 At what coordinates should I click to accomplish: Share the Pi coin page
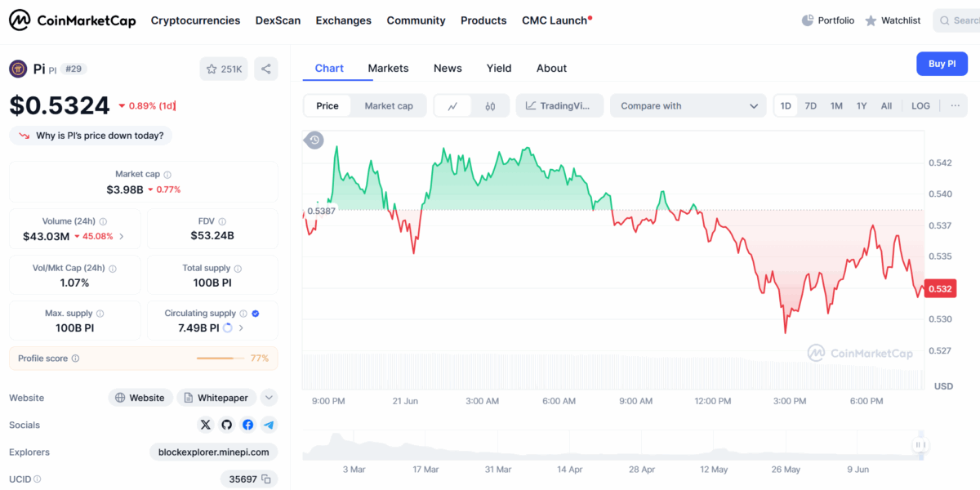(266, 69)
